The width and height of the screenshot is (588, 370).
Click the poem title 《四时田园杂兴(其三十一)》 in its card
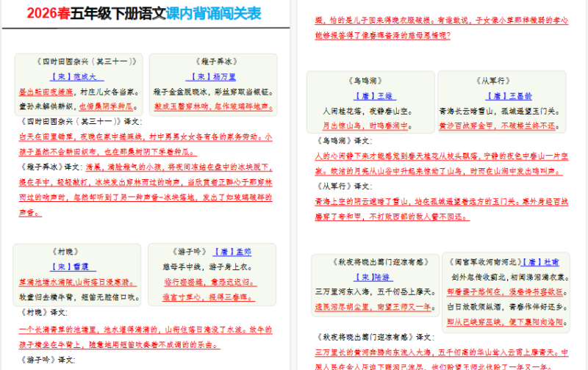[87, 62]
